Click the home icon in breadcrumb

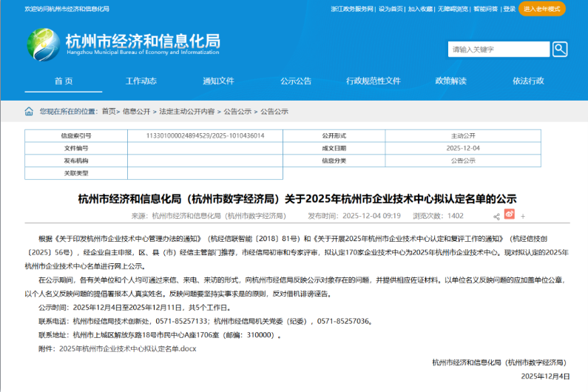tap(29, 112)
